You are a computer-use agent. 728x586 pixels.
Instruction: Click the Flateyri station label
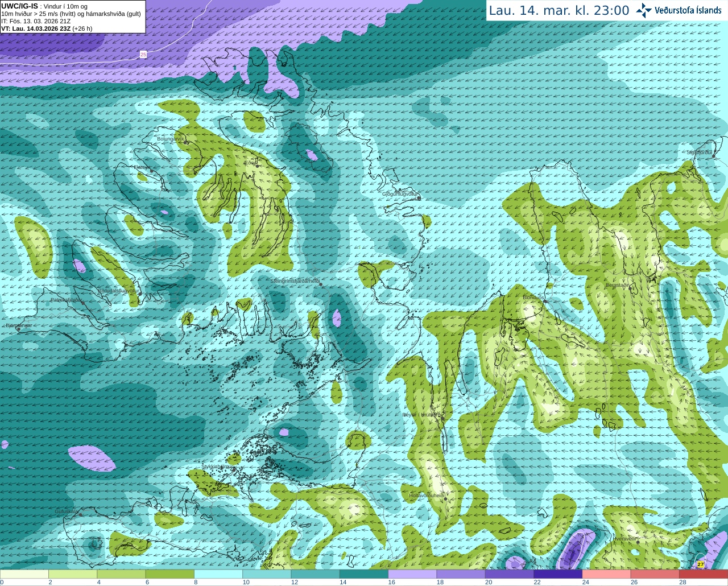pos(142,167)
